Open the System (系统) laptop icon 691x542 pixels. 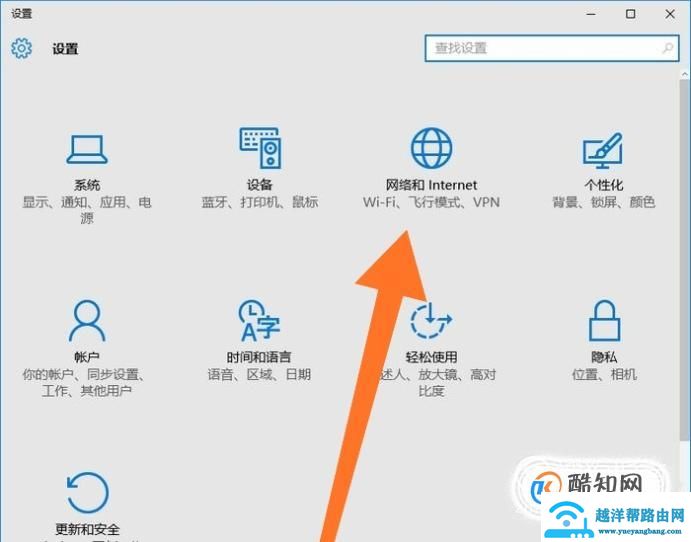[87, 149]
